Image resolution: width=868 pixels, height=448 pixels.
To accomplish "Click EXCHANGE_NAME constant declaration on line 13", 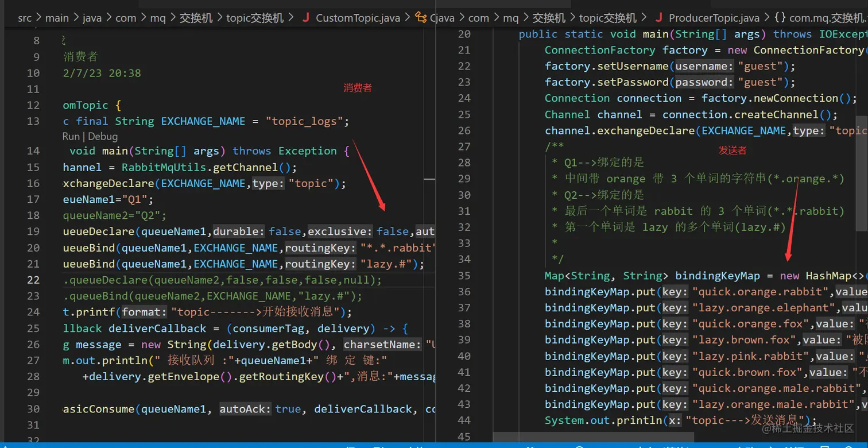I will point(203,121).
